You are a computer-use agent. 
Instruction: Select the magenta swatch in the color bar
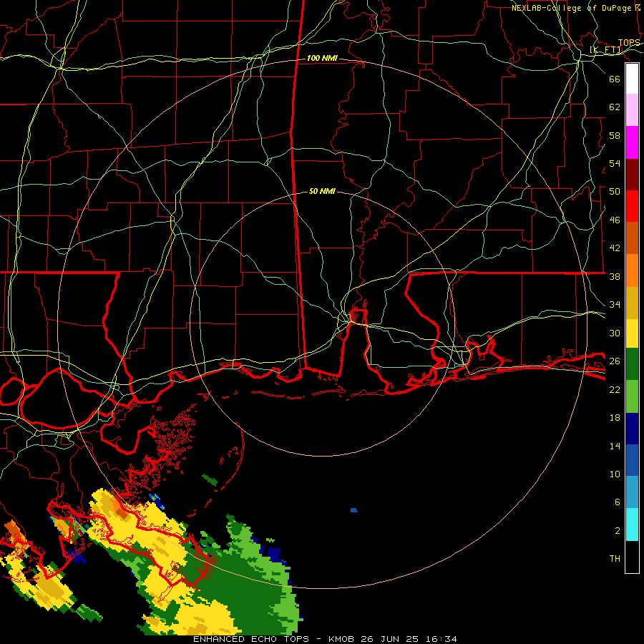632,142
